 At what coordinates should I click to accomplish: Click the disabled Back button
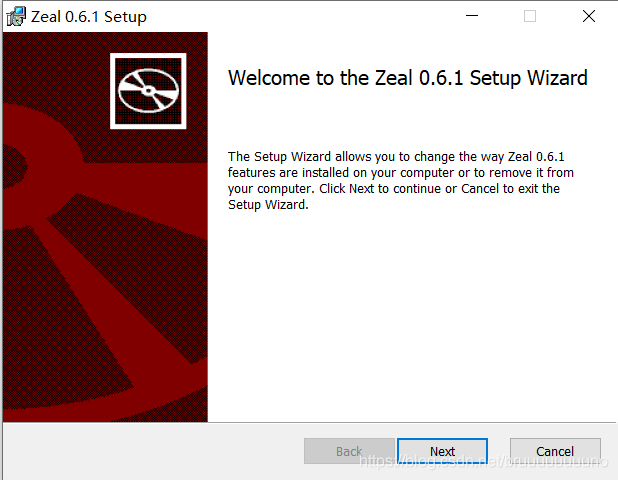click(x=349, y=451)
